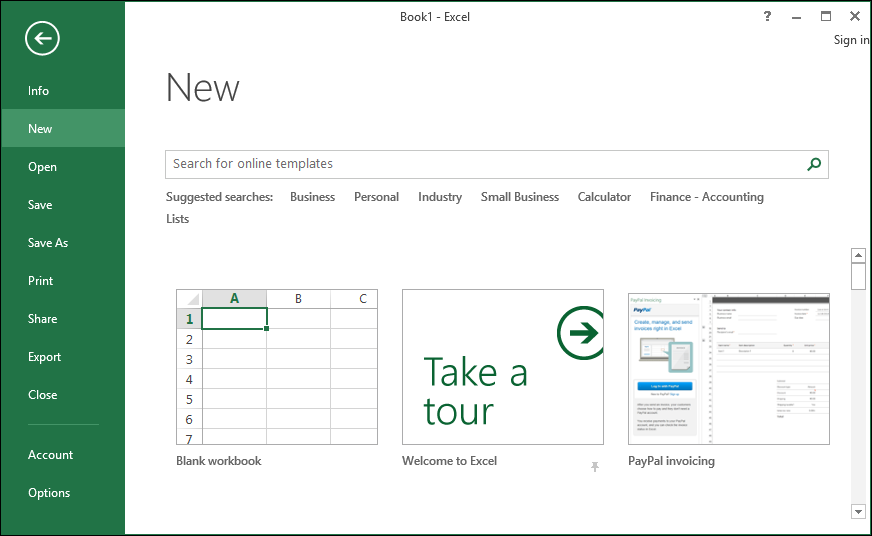This screenshot has width=872, height=536.
Task: Click the Sign in link
Action: click(851, 40)
